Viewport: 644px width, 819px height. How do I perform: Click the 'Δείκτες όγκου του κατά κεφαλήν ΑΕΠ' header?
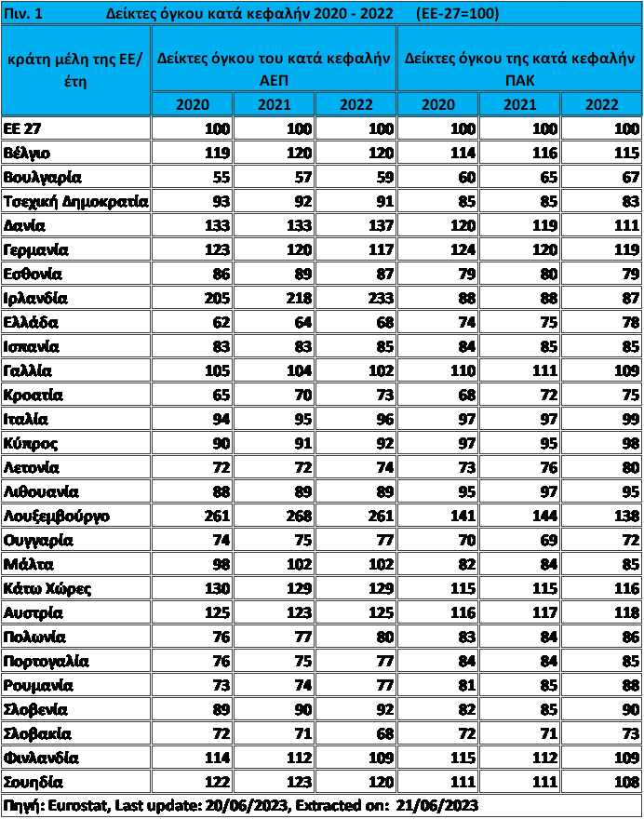pos(274,69)
